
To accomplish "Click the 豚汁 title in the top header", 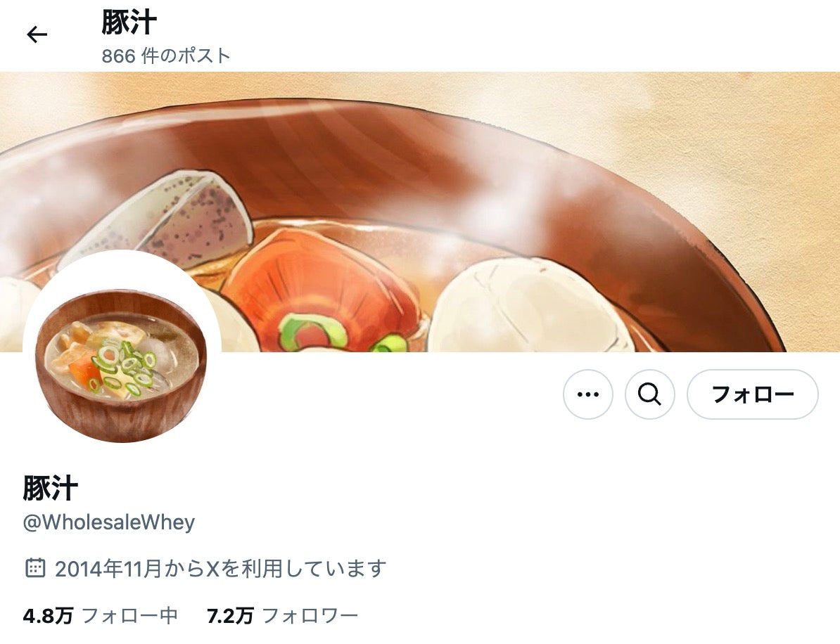I will pos(129,22).
